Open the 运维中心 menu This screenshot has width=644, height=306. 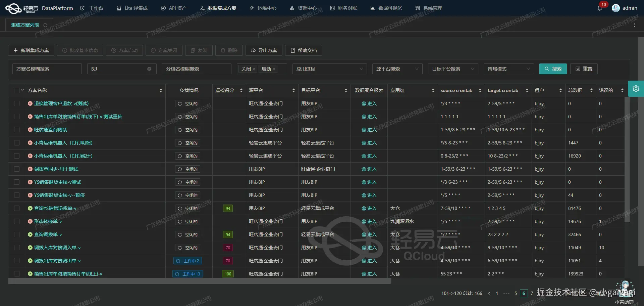[263, 8]
